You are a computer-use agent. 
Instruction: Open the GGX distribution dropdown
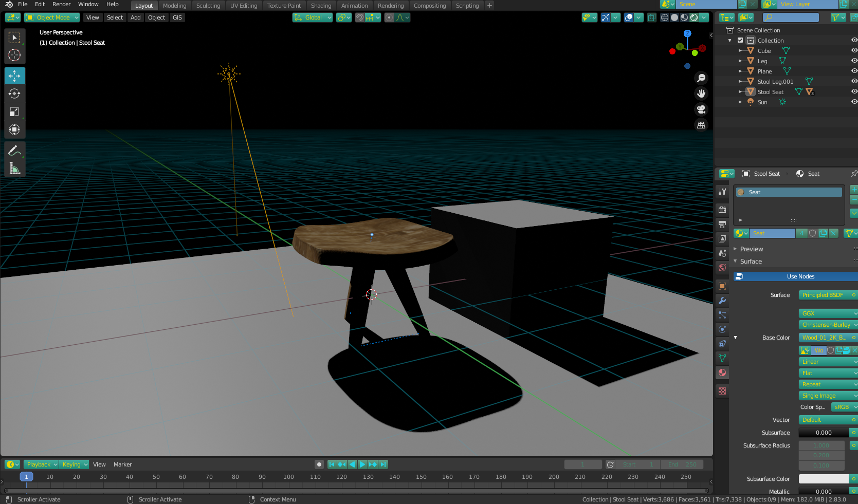(x=828, y=313)
